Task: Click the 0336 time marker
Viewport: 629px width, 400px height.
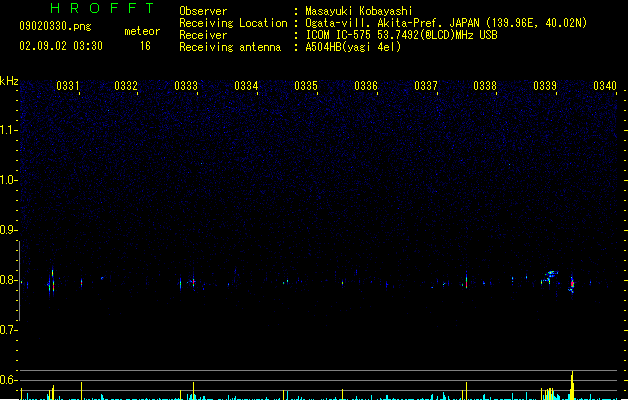Action: click(366, 86)
